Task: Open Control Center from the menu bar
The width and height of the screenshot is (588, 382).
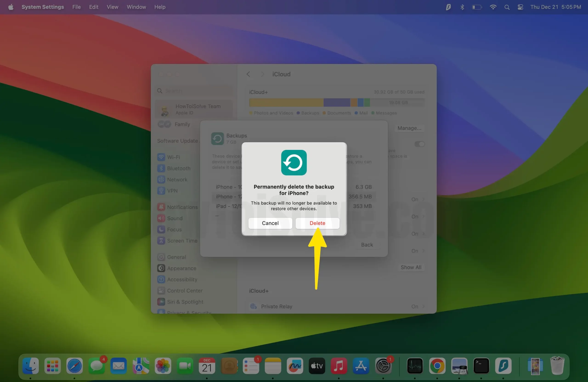Action: pyautogui.click(x=520, y=7)
